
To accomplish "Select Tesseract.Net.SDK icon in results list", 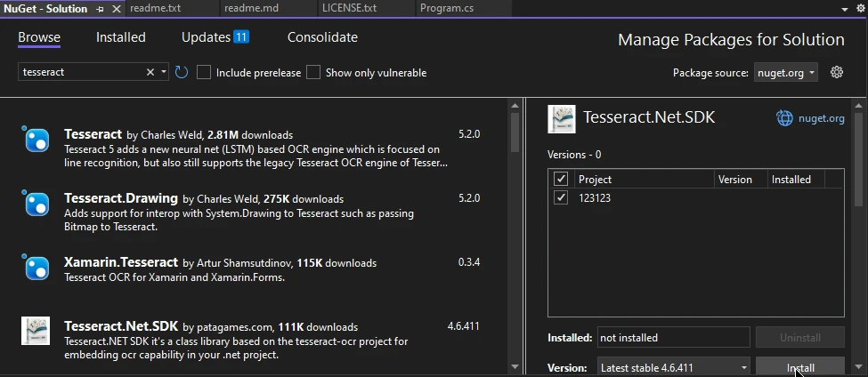I will (x=36, y=331).
